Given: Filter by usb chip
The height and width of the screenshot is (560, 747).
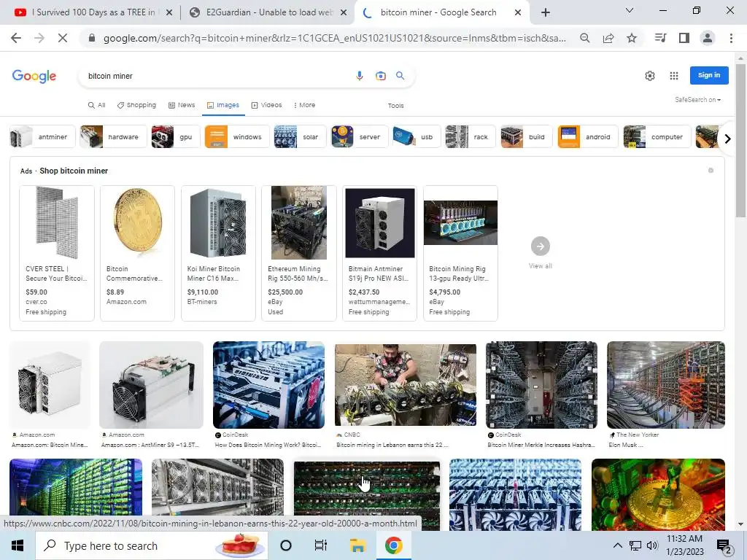Looking at the screenshot, I should click(417, 136).
